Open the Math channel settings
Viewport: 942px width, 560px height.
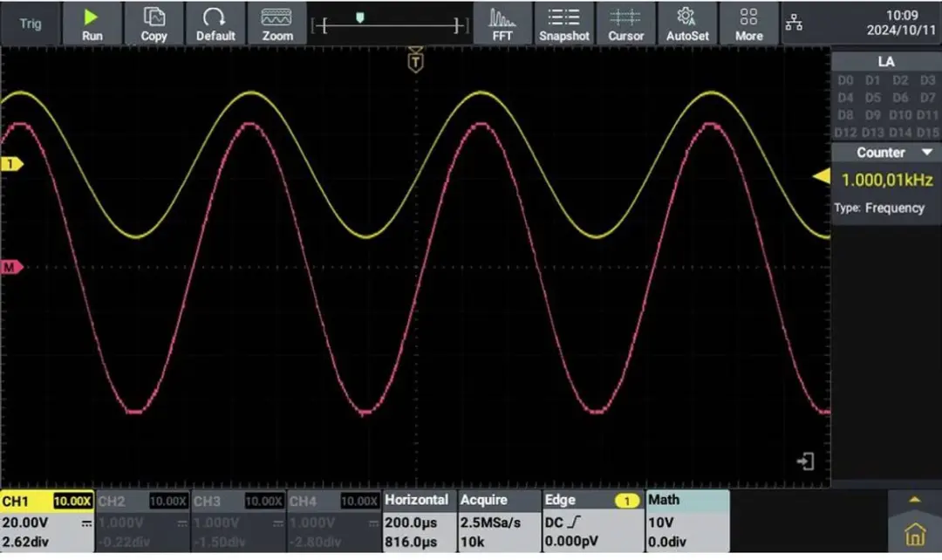click(x=688, y=521)
